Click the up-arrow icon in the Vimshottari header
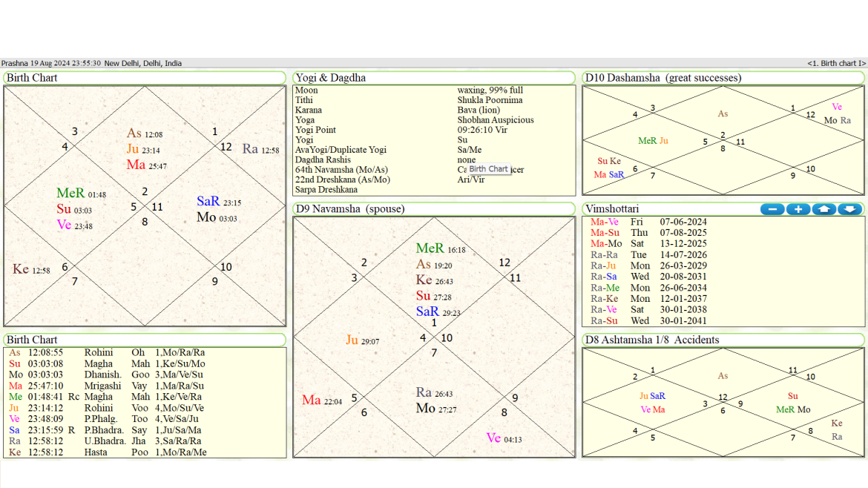868x488 pixels. 824,209
